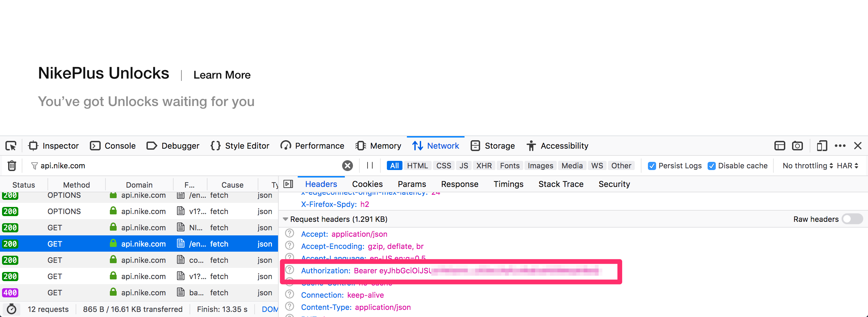
Task: Filter requests by JS
Action: coord(463,166)
